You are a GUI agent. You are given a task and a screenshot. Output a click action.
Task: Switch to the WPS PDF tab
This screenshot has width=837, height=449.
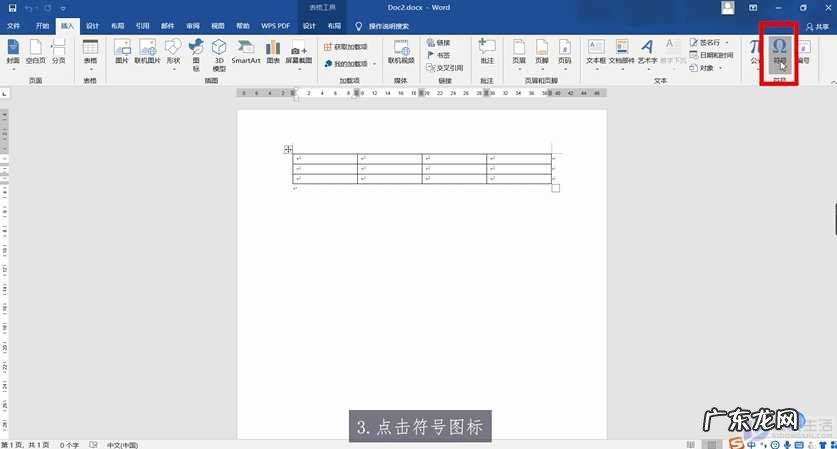275,26
